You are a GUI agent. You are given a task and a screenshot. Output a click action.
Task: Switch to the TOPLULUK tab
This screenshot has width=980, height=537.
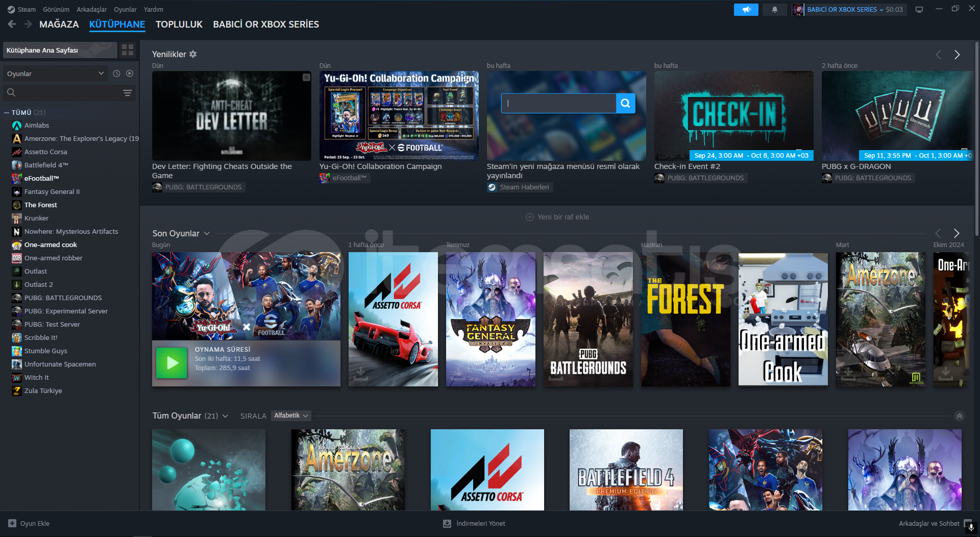click(179, 25)
